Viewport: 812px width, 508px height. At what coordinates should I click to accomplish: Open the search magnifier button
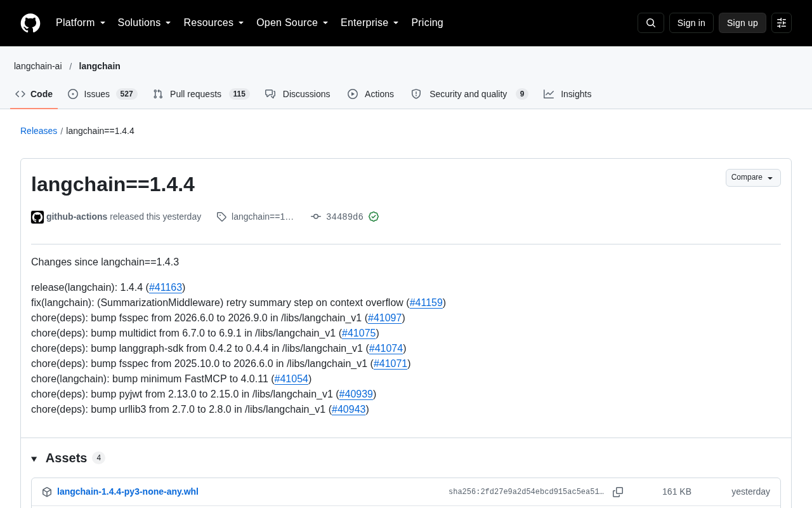coord(651,23)
